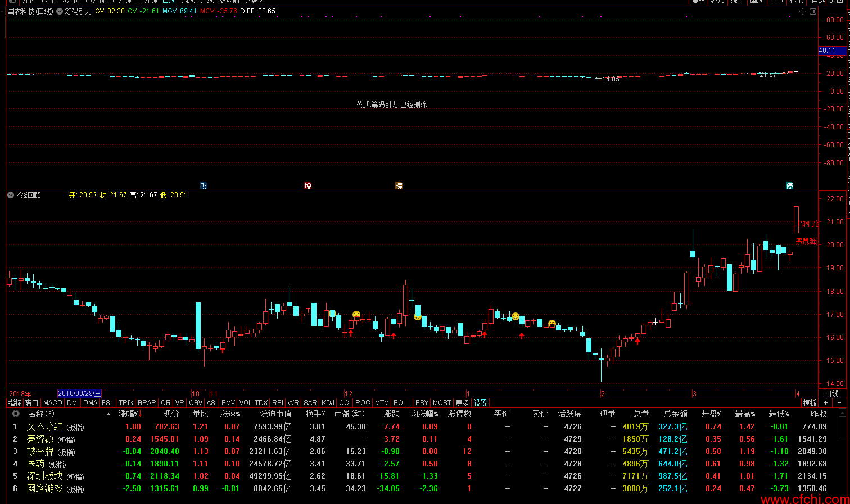Zoom out chart with the − button
Screen dimensions: 850x504
pos(839,403)
